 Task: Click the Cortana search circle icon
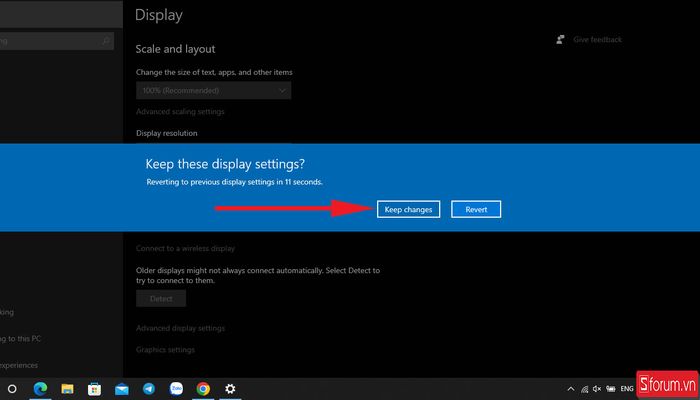tap(13, 388)
